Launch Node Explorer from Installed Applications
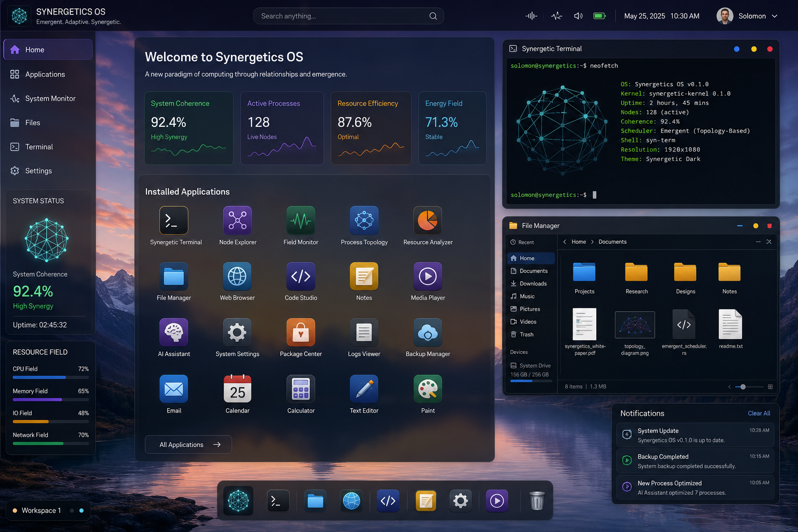This screenshot has height=532, width=798. click(237, 220)
